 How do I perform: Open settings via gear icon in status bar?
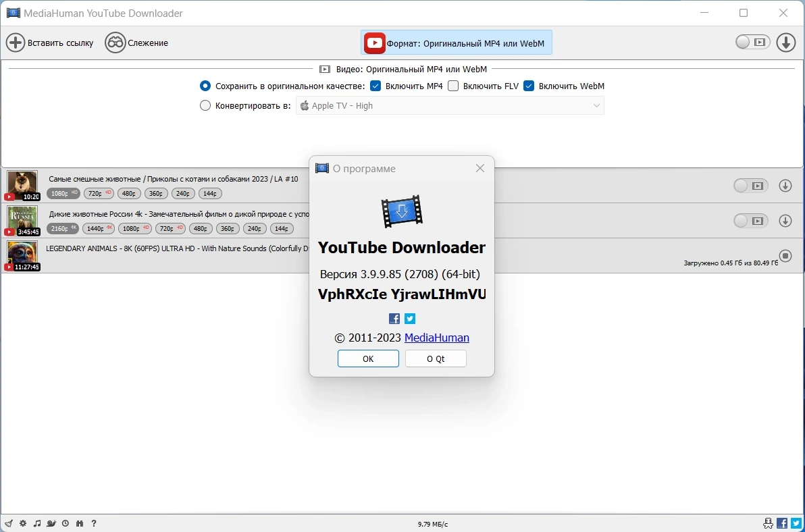[23, 523]
